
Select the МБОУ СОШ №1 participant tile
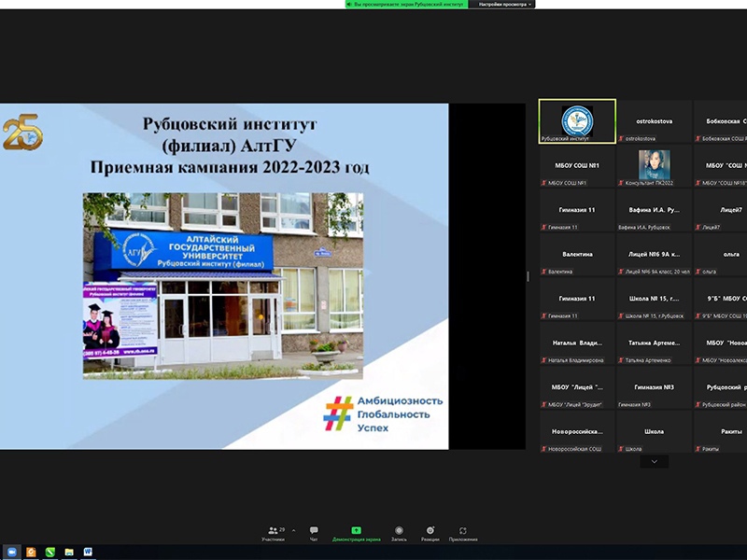click(577, 166)
